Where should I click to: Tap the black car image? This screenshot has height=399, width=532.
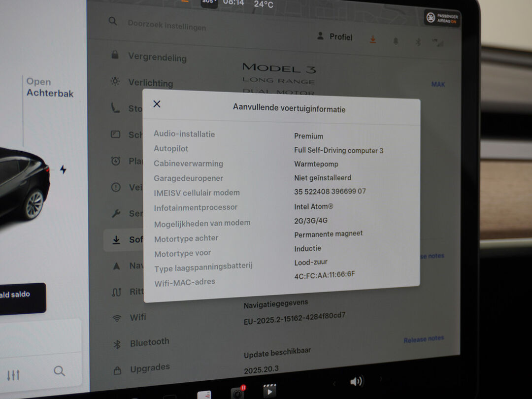coord(24,185)
